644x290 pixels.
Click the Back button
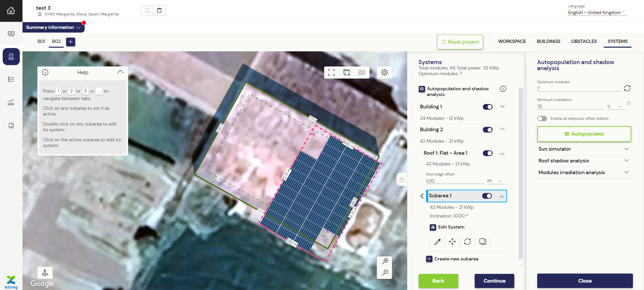tap(438, 281)
